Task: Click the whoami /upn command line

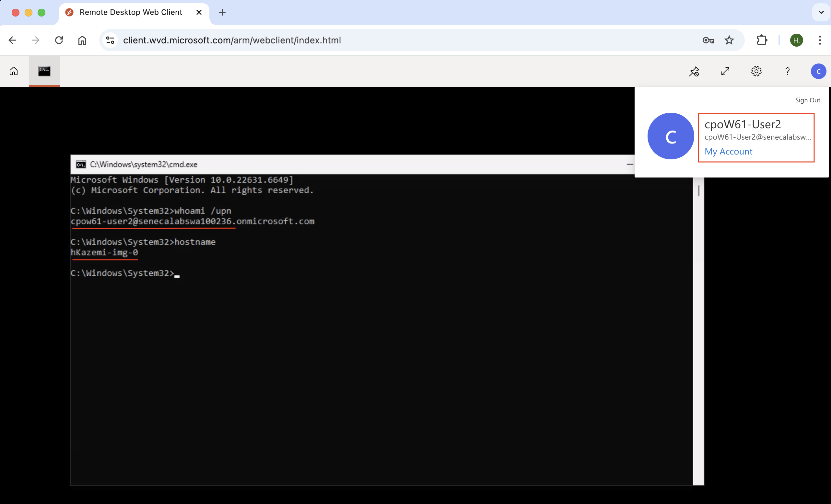Action: [151, 211]
